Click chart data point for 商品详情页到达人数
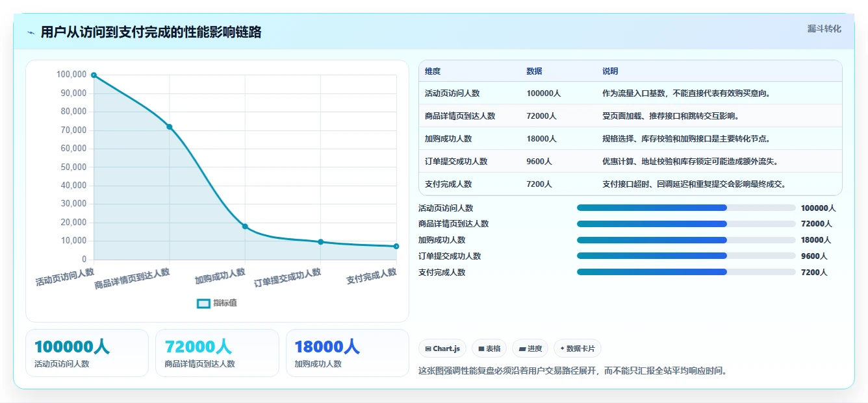The width and height of the screenshot is (868, 403). click(169, 127)
